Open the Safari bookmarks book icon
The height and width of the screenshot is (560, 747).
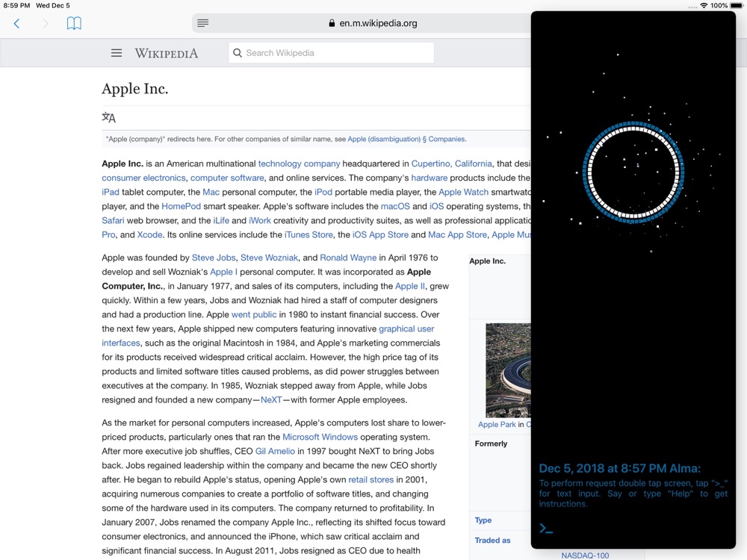point(74,23)
